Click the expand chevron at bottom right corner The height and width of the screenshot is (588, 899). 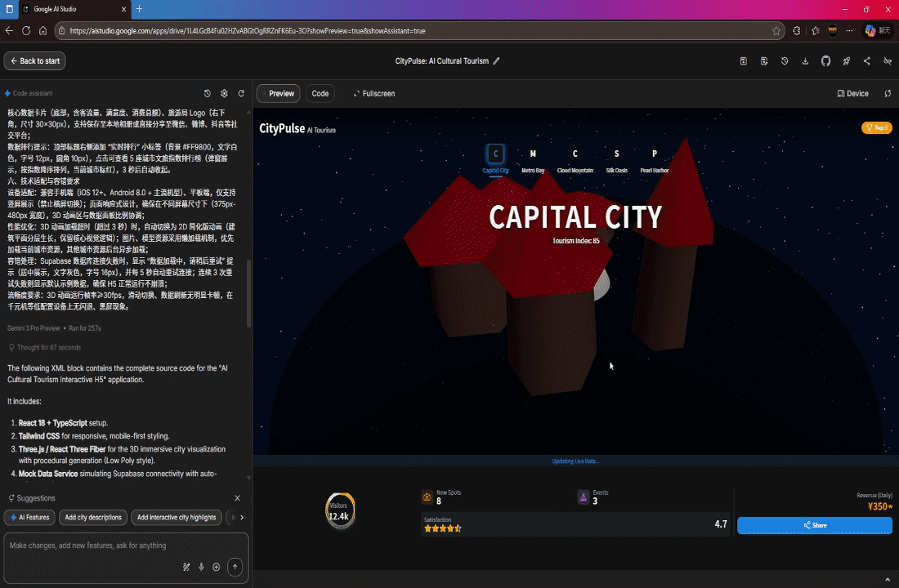[888, 579]
